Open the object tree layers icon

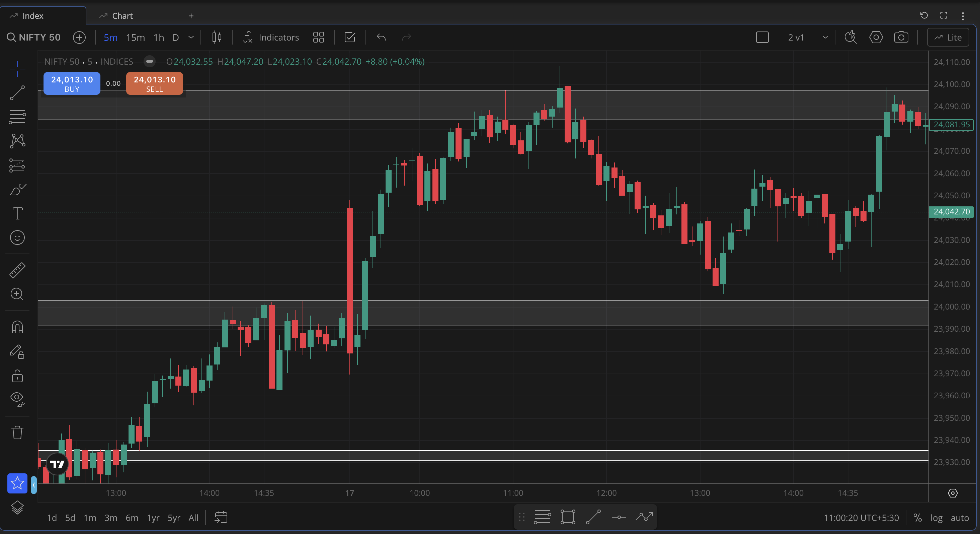coord(17,507)
